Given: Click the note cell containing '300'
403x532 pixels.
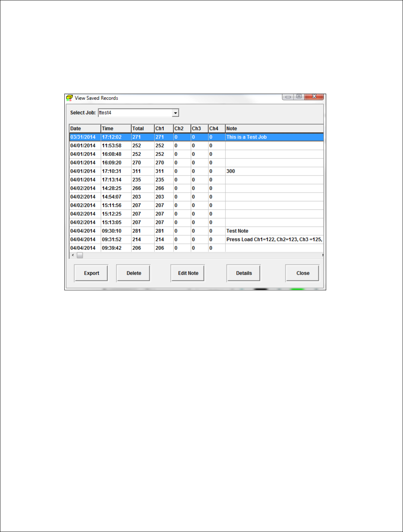Looking at the screenshot, I should (x=274, y=171).
